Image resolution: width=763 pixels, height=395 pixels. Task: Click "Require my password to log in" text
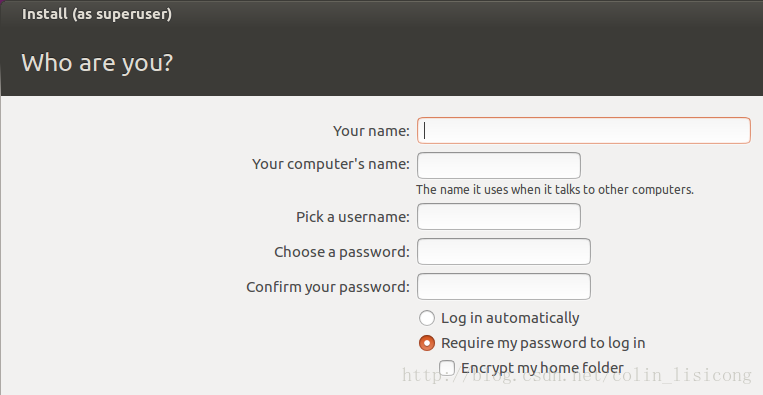pyautogui.click(x=543, y=343)
